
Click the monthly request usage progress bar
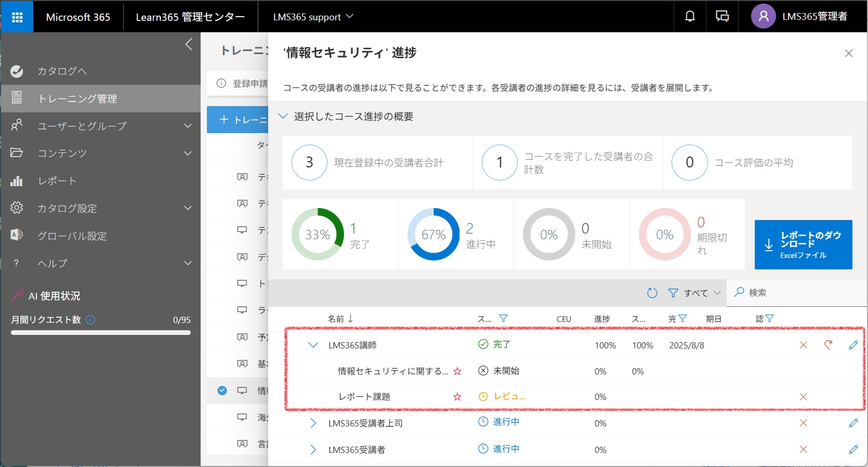click(x=101, y=333)
